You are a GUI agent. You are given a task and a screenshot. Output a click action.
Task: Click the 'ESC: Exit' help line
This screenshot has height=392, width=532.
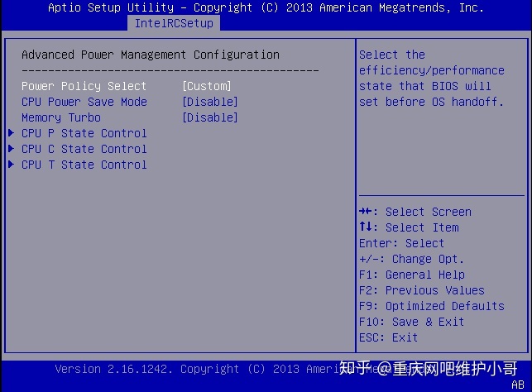coord(389,337)
